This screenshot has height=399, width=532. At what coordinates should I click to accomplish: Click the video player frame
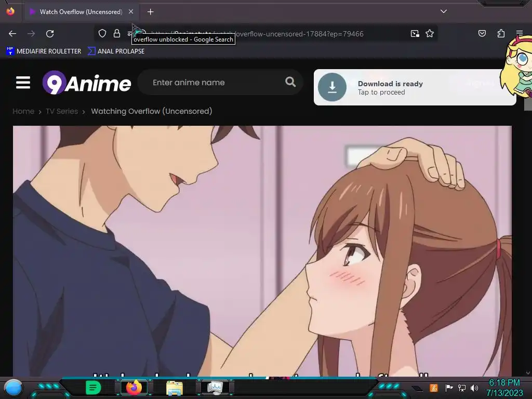[262, 251]
